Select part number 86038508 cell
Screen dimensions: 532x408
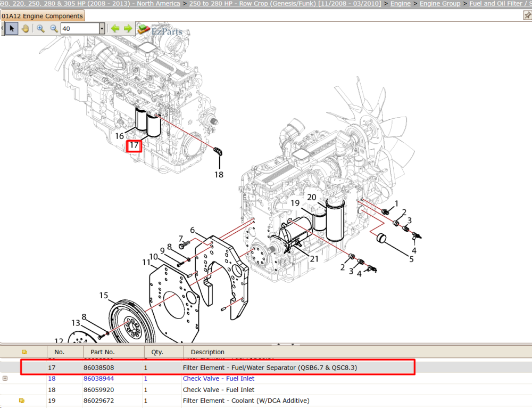click(x=99, y=368)
